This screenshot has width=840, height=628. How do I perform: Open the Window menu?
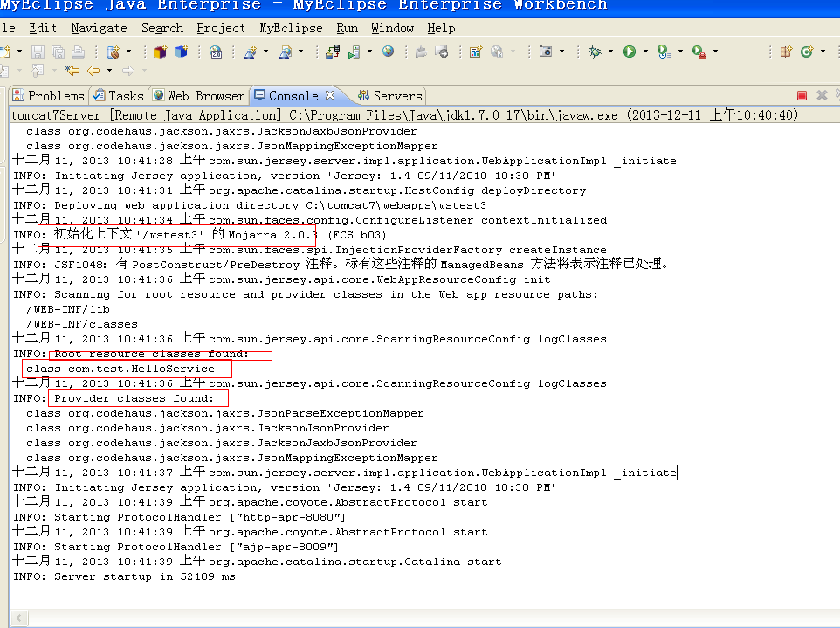[393, 28]
